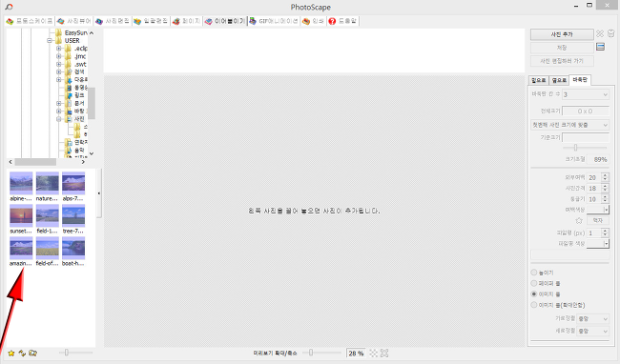
Task: Open the color swatch below the px spinner
Action: 597,244
